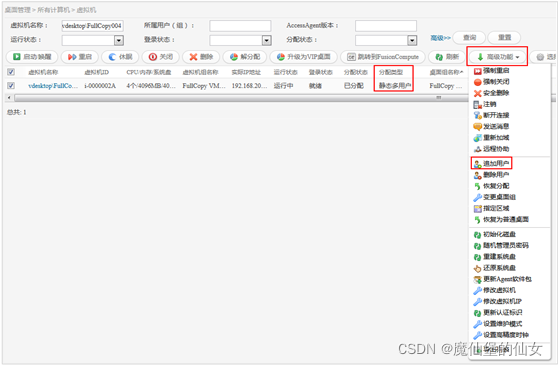The image size is (558, 365).
Task: Open the 登录状态 login status dropdown
Action: point(267,40)
